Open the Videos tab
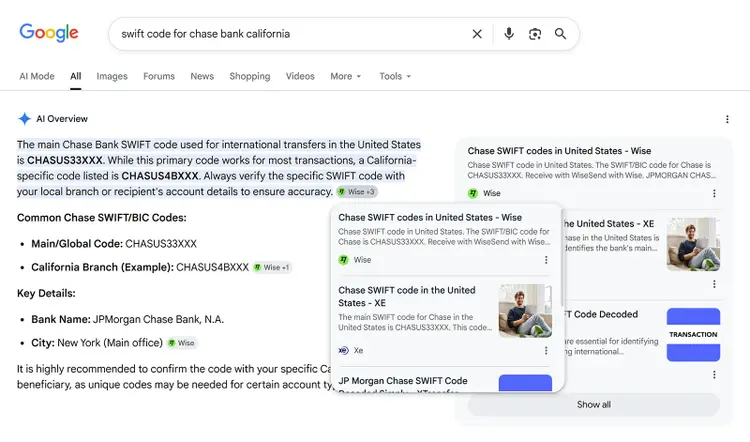Image resolution: width=750 pixels, height=442 pixels. [300, 76]
